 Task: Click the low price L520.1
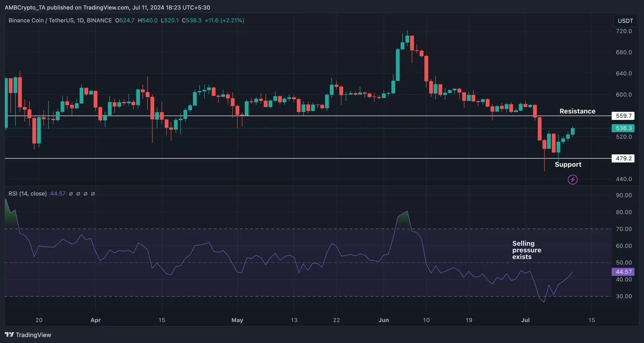click(170, 20)
